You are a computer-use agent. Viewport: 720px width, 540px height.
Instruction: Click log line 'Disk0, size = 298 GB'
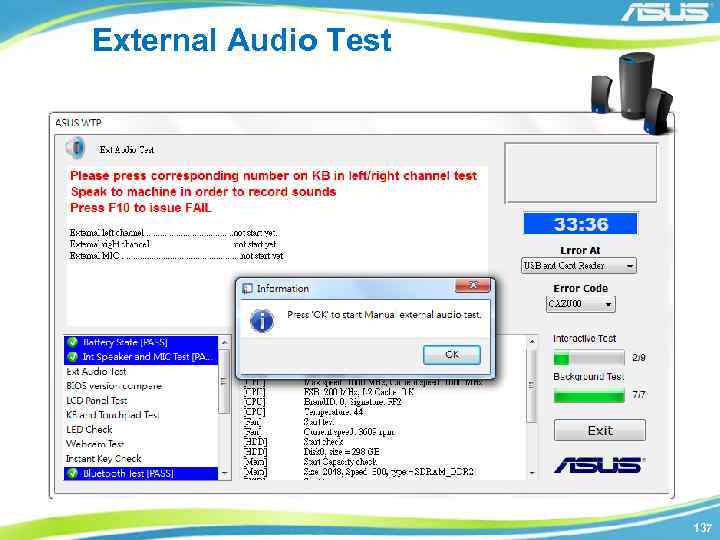342,452
